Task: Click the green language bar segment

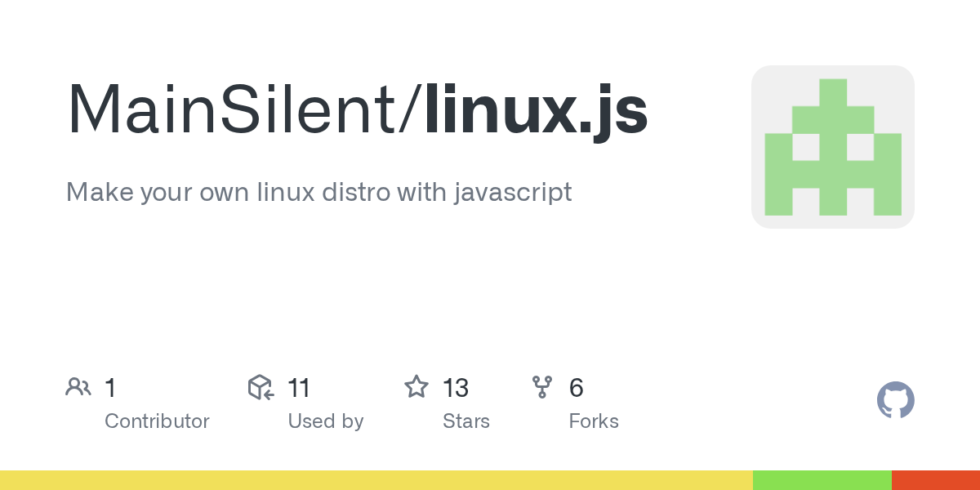Action: [x=822, y=480]
